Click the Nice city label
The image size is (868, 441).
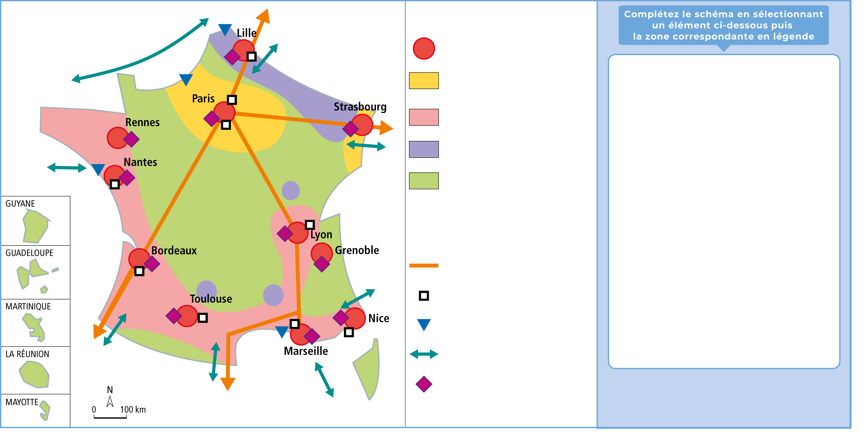[379, 318]
